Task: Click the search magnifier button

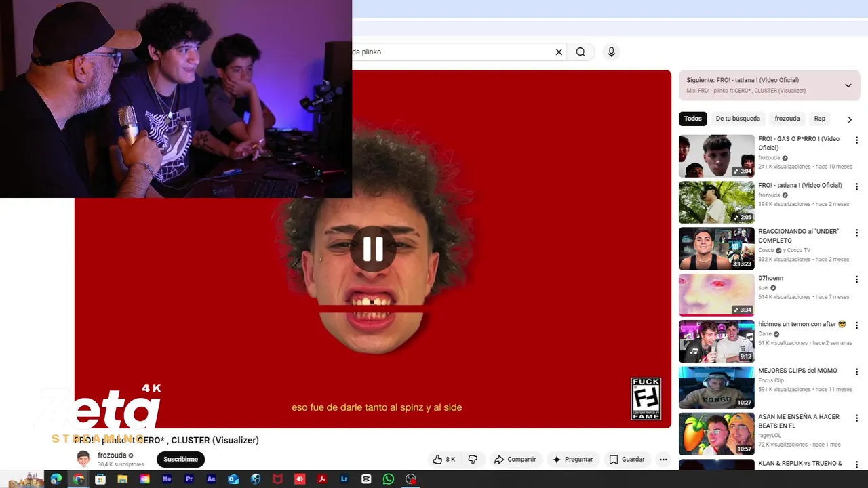Action: [580, 52]
